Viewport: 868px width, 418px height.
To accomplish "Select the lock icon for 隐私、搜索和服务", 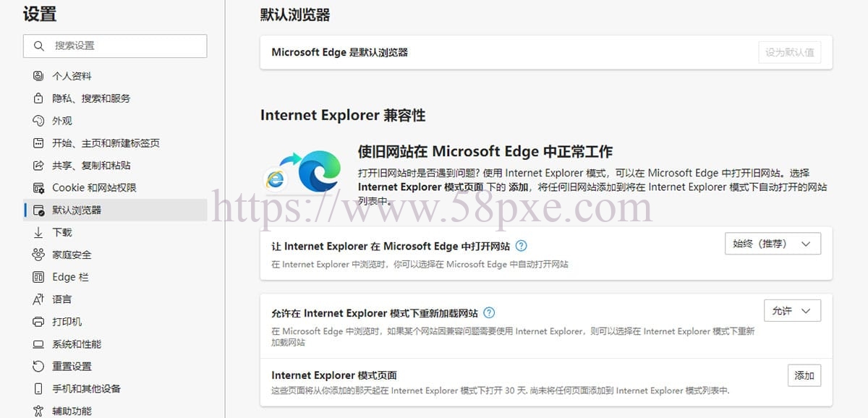I will tap(38, 98).
